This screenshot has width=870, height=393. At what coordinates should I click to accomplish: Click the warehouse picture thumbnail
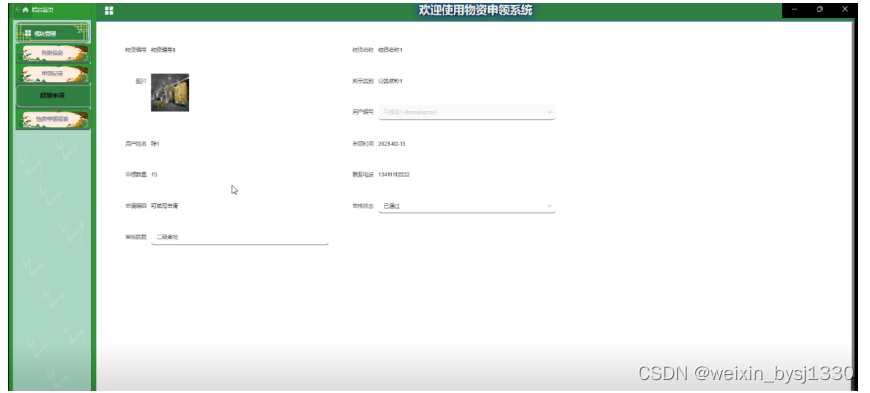coord(170,93)
